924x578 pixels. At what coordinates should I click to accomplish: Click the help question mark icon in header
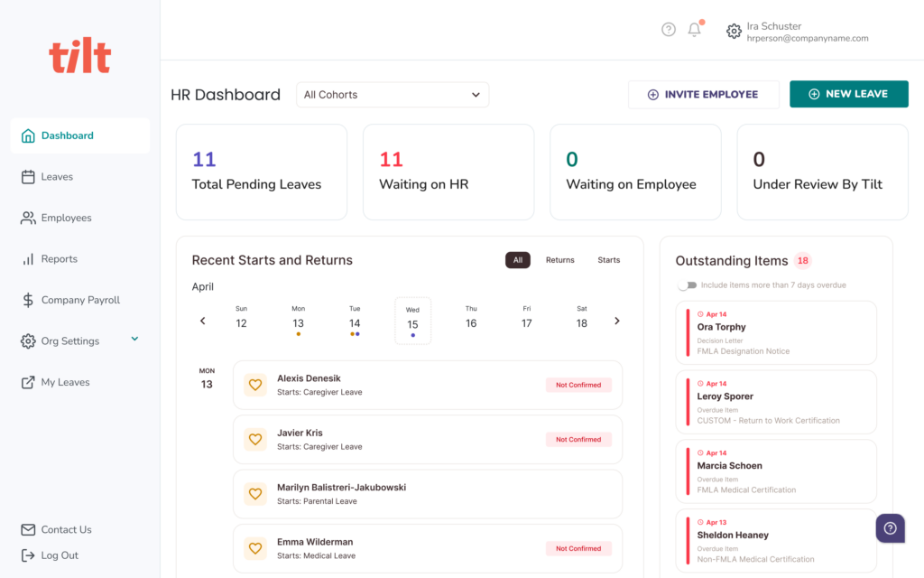tap(669, 30)
